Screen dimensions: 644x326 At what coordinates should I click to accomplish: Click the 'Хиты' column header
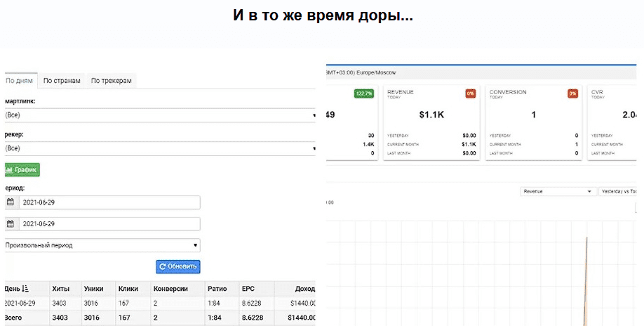click(x=60, y=289)
